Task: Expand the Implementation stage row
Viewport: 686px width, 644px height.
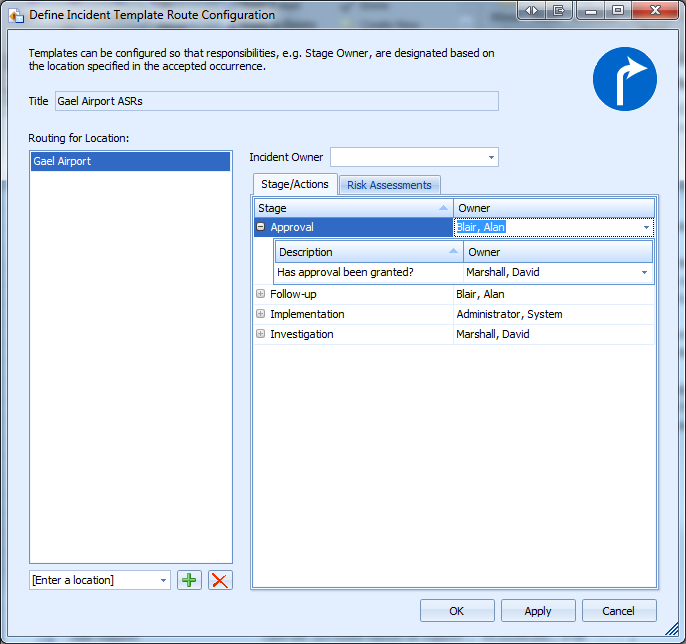Action: (x=261, y=314)
